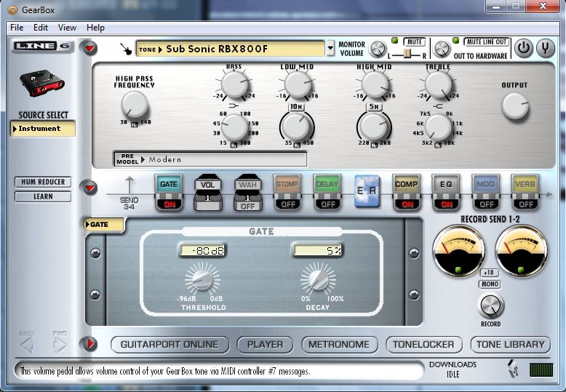Click the LEARN button
This screenshot has width=566, height=392.
(43, 196)
